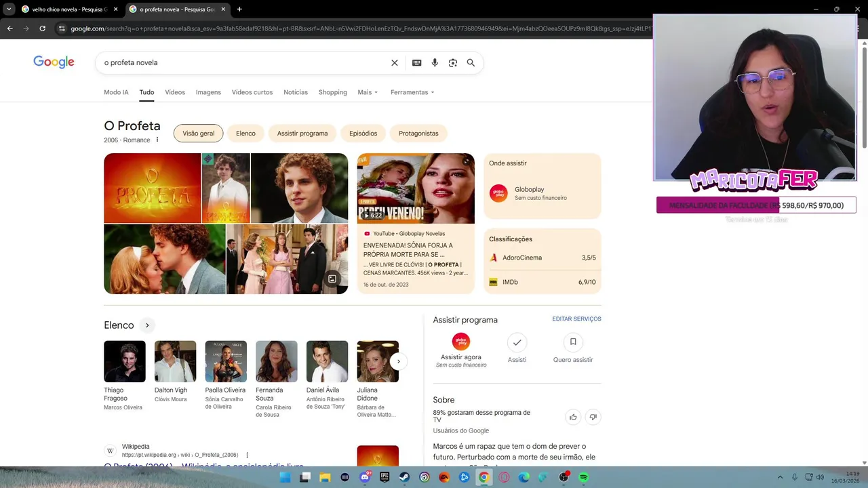Open the AdoroCinema rating row

point(542,258)
